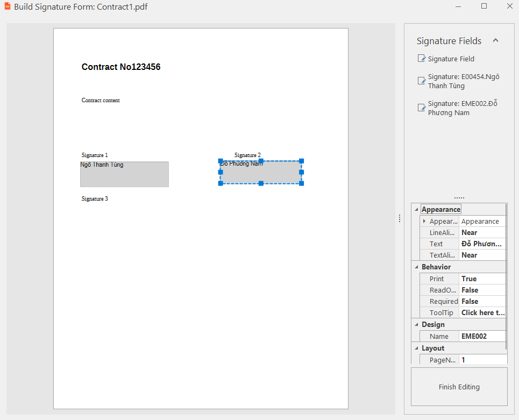Click the icon beside Signature EME002 Đỗ Phương Nam
Screen dimensions: 519x420
[422, 108]
